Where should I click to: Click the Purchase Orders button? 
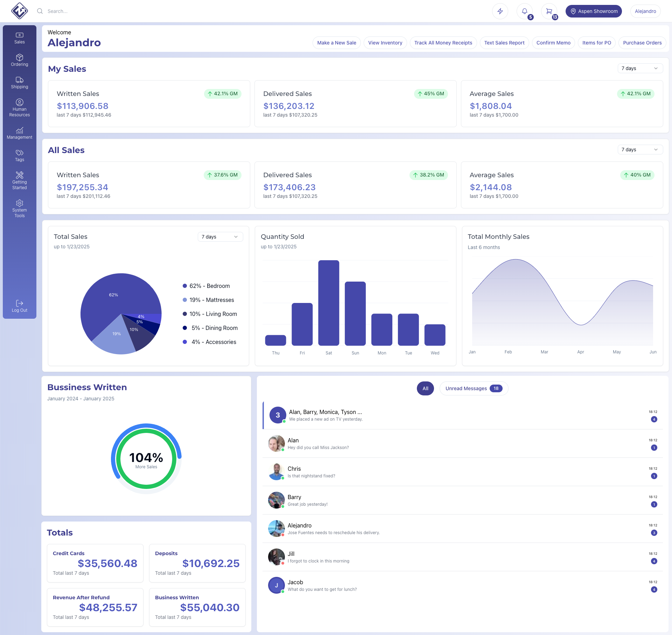(x=642, y=43)
